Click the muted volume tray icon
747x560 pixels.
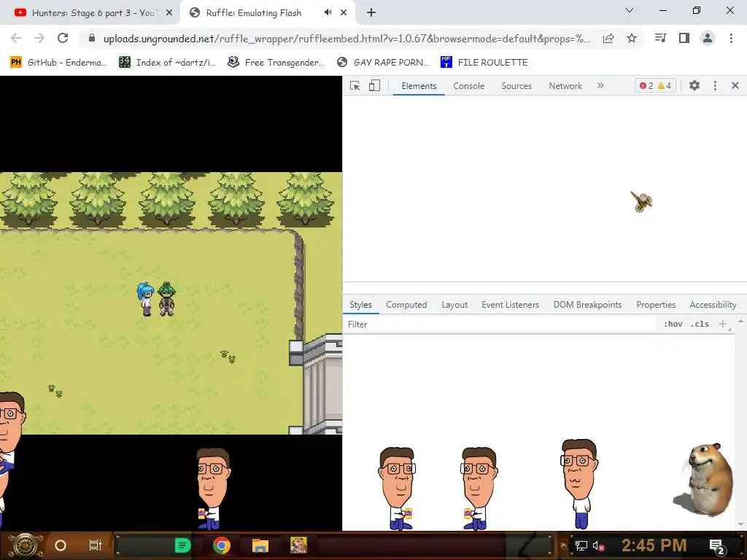(598, 545)
